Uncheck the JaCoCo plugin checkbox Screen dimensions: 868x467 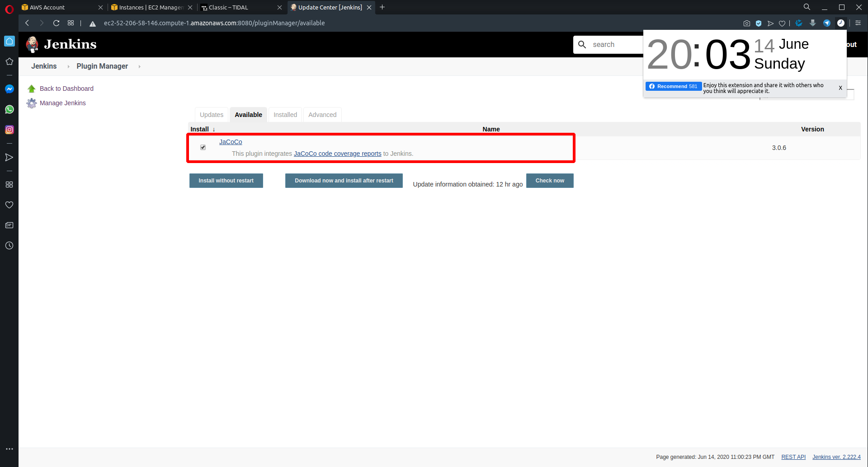click(x=203, y=147)
